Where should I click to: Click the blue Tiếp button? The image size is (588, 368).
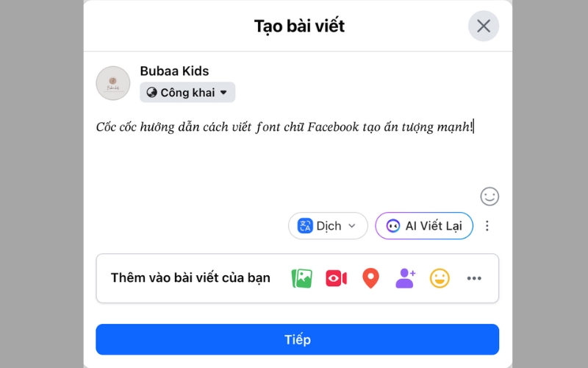pos(297,339)
